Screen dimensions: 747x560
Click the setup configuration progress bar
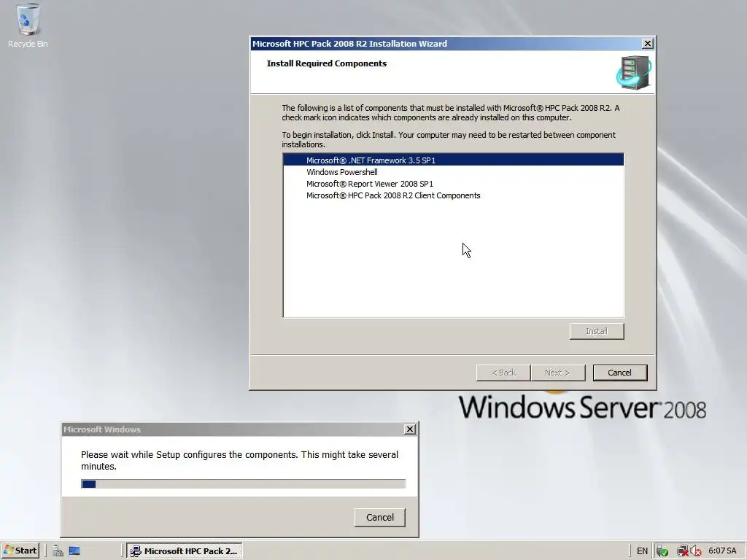(243, 484)
